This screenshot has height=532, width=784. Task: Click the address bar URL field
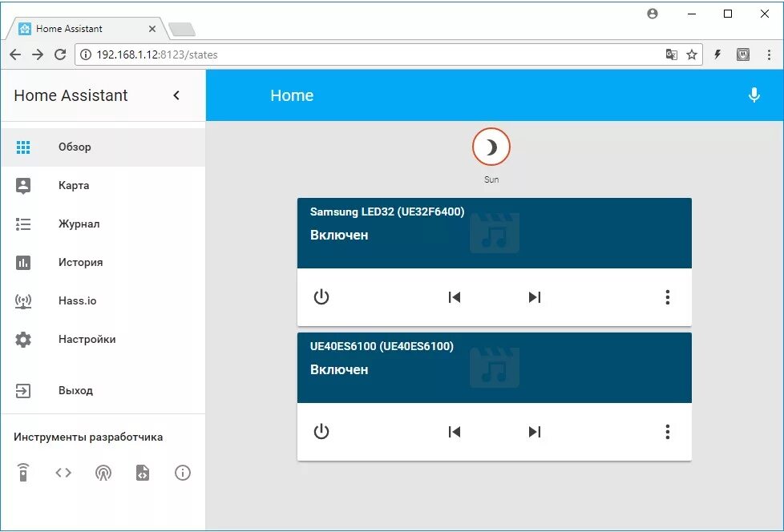click(x=389, y=54)
